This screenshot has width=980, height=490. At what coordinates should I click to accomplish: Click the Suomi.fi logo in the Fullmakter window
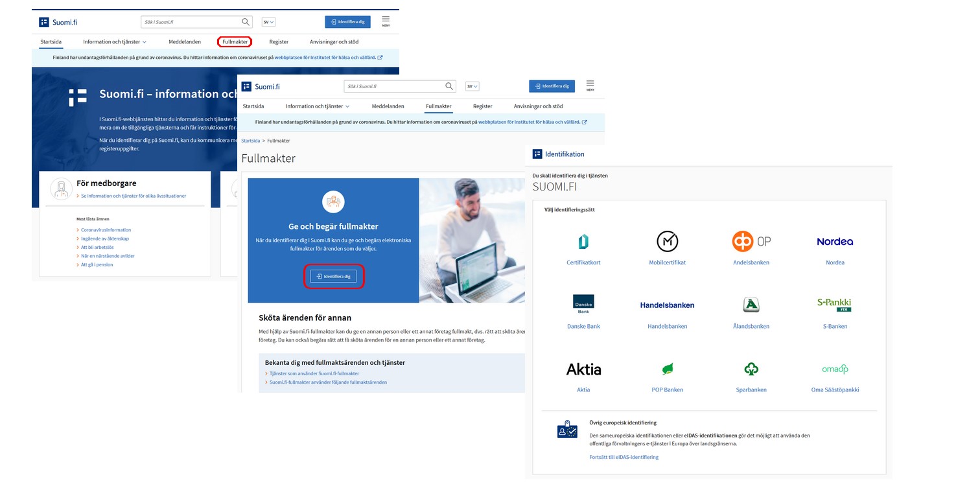[x=261, y=86]
